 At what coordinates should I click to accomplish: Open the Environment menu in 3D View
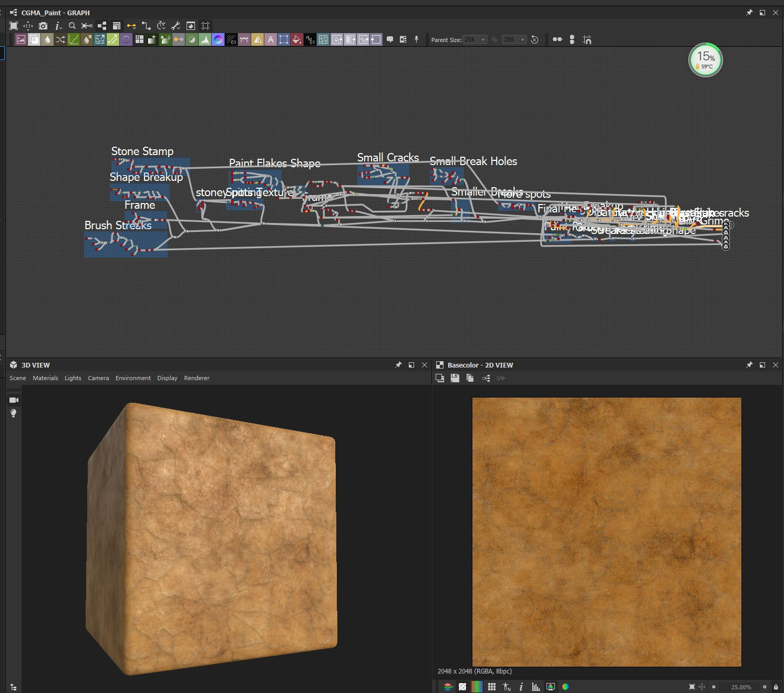click(x=133, y=378)
